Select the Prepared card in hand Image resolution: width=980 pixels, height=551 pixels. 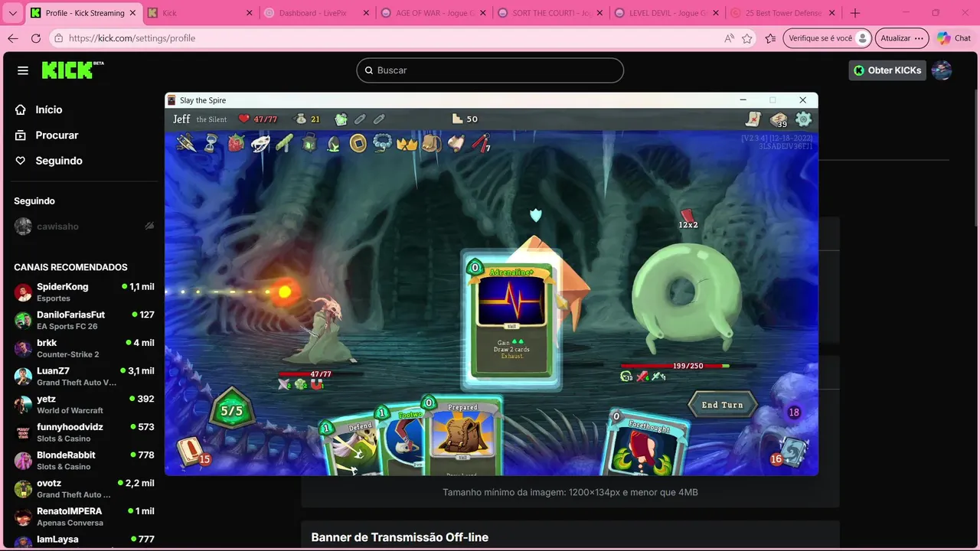[462, 436]
